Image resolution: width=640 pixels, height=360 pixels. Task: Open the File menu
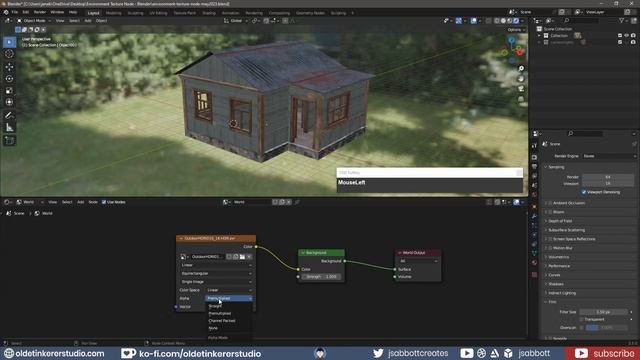pyautogui.click(x=15, y=12)
